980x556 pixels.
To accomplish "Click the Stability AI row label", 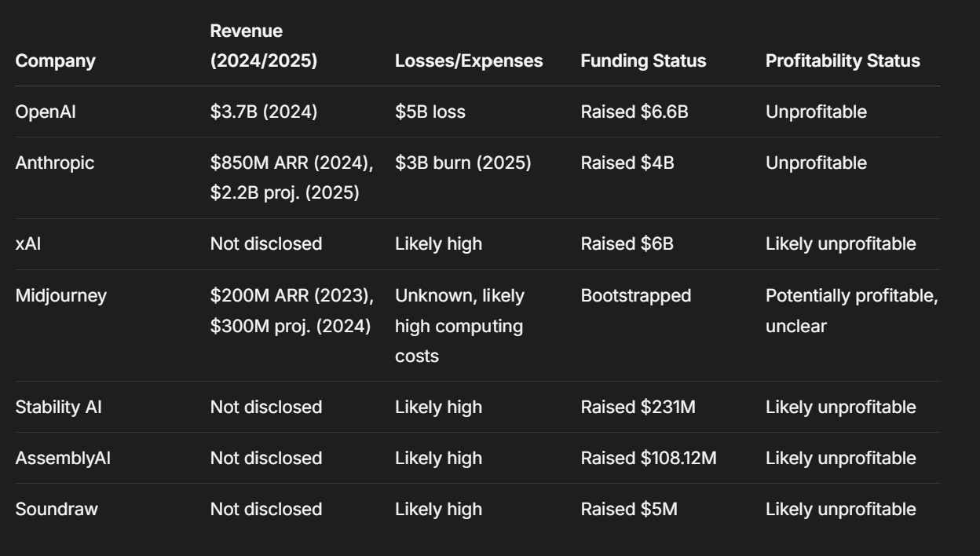I will coord(58,407).
